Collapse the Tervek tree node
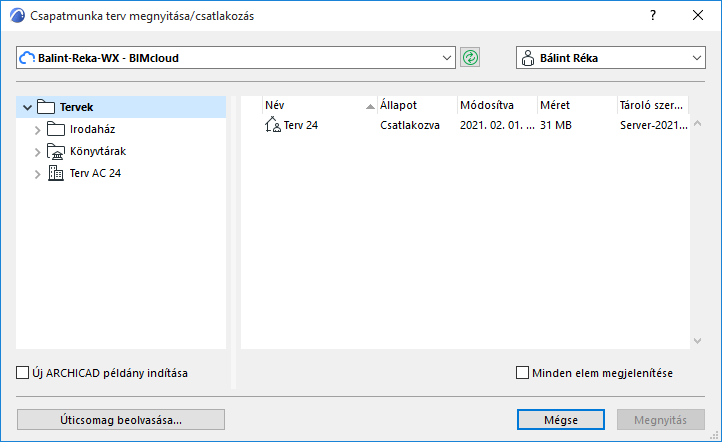The height and width of the screenshot is (442, 722). (x=27, y=107)
